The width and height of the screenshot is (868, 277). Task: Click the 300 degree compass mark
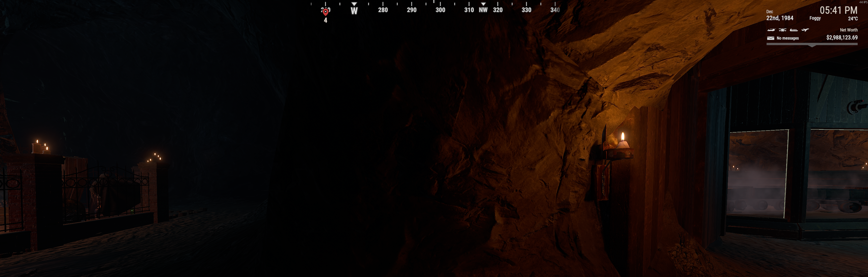(440, 10)
